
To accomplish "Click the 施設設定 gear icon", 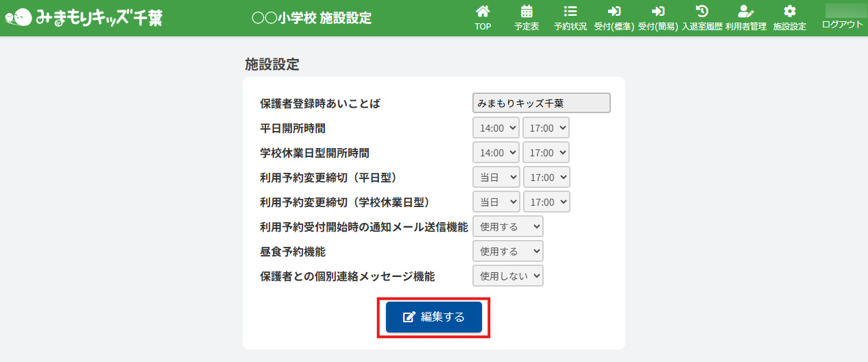I will point(789,12).
